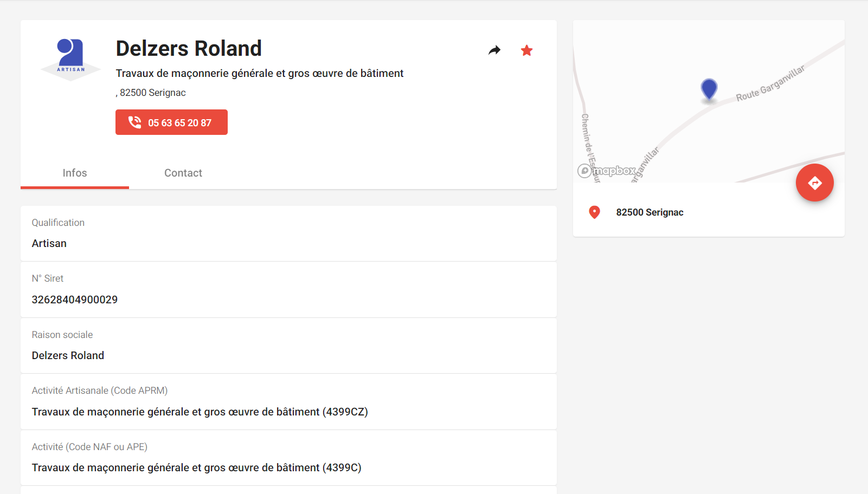Call 05 63 65 20 87
Screen dimensions: 868x494
(171, 122)
